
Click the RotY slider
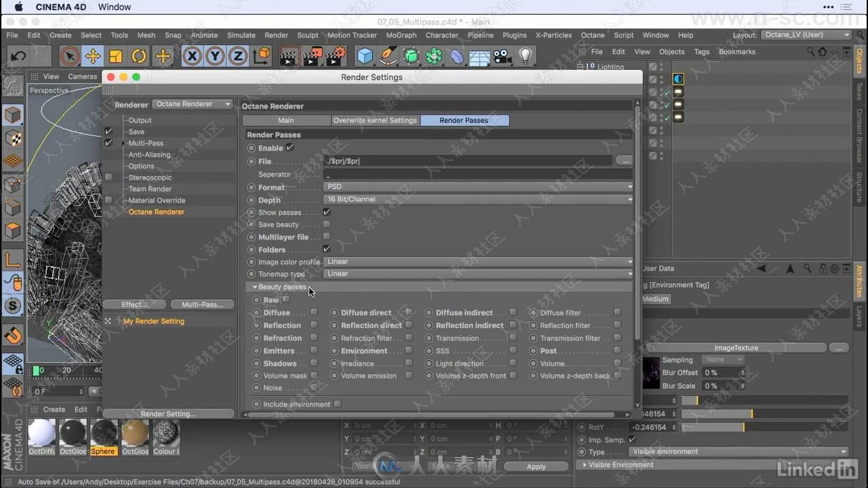coord(765,427)
